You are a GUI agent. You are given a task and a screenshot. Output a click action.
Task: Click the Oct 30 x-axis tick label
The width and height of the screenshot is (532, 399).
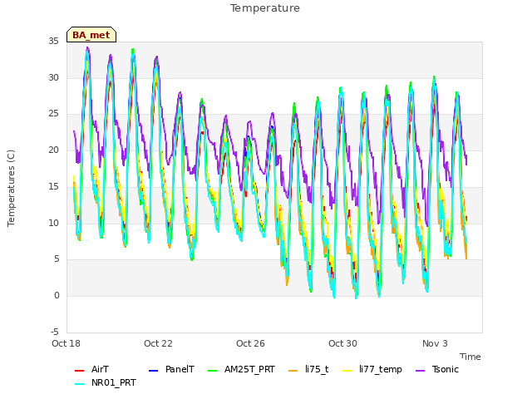[342, 343]
